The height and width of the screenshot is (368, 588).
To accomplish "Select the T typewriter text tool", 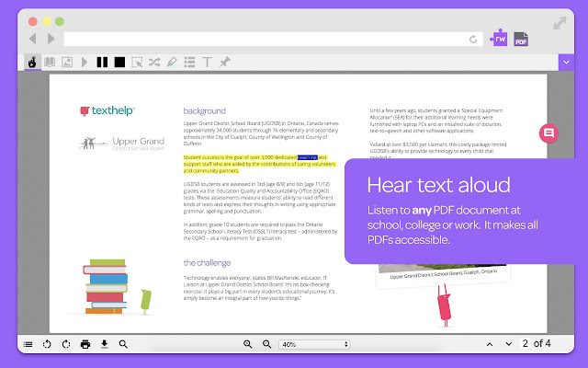I will [x=207, y=62].
